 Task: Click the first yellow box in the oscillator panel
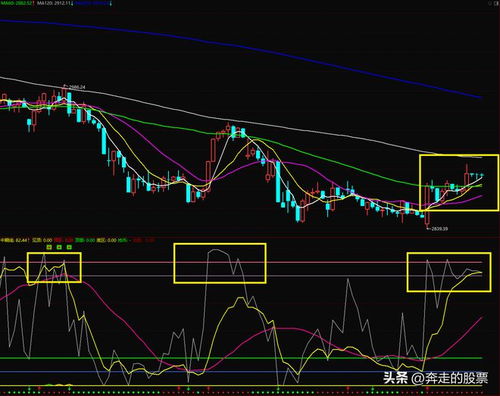[x=54, y=268]
